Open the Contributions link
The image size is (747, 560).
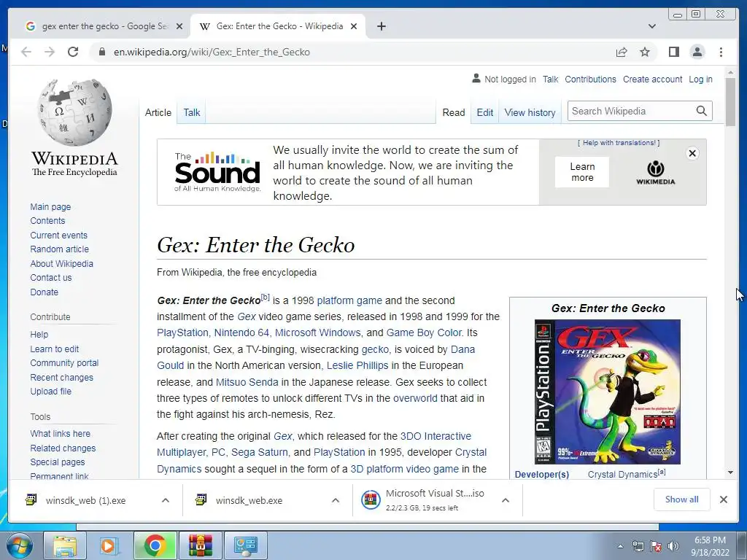click(x=590, y=79)
